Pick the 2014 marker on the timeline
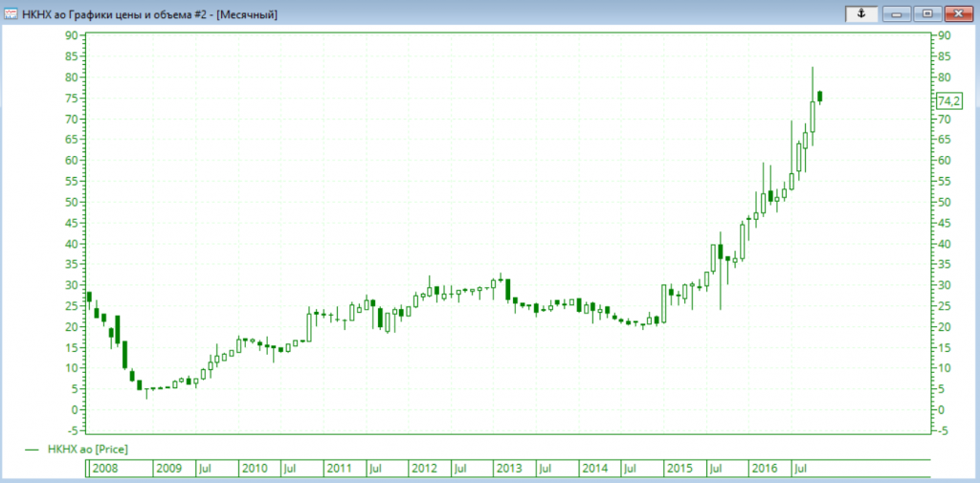980x483 pixels. (594, 469)
